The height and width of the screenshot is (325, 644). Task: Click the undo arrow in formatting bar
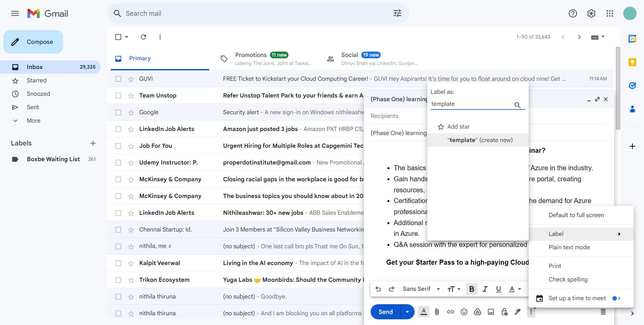point(378,289)
